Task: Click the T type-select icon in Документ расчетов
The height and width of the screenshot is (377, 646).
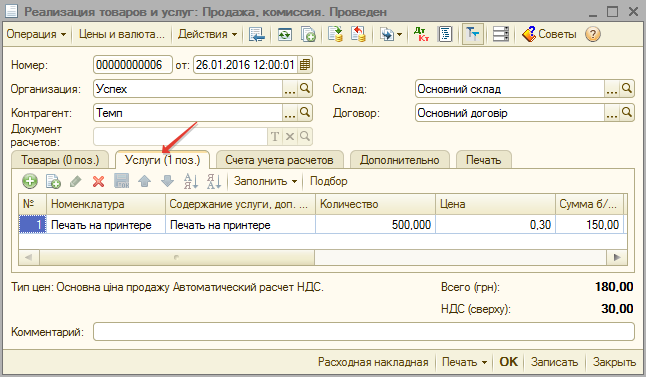Action: click(x=275, y=136)
